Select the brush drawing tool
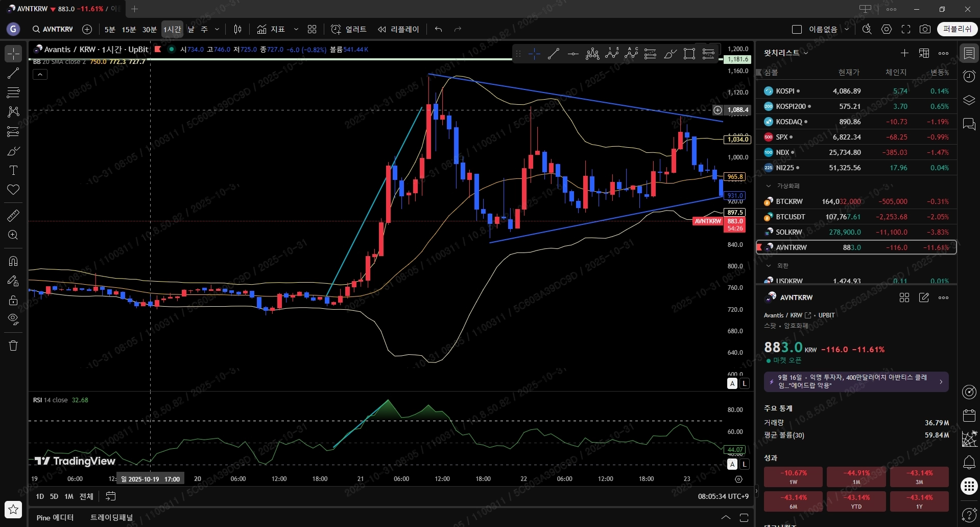Viewport: 980px width, 527px height. (13, 151)
